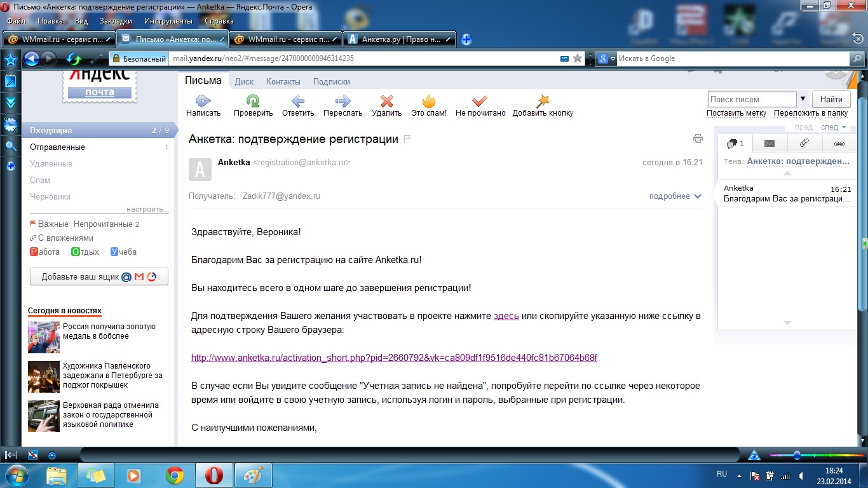Reload the page with the refresh icon

tap(74, 59)
